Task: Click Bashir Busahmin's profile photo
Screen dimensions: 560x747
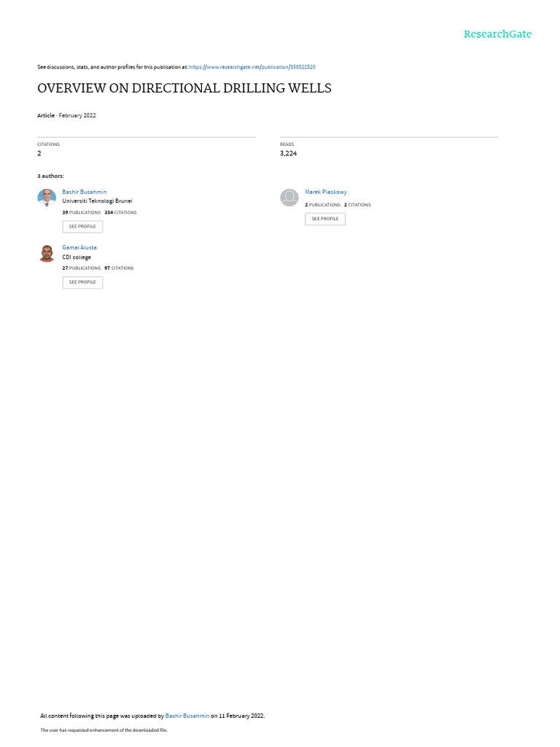Action: (x=47, y=198)
